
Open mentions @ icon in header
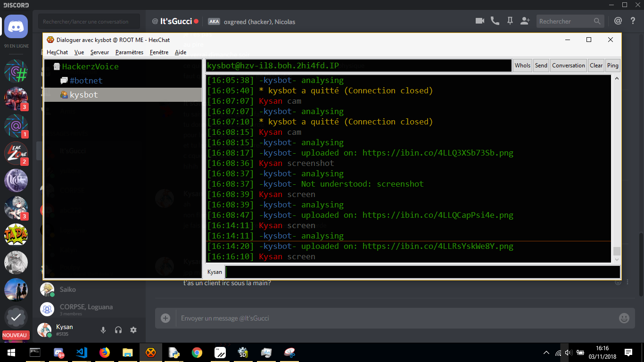pyautogui.click(x=618, y=21)
